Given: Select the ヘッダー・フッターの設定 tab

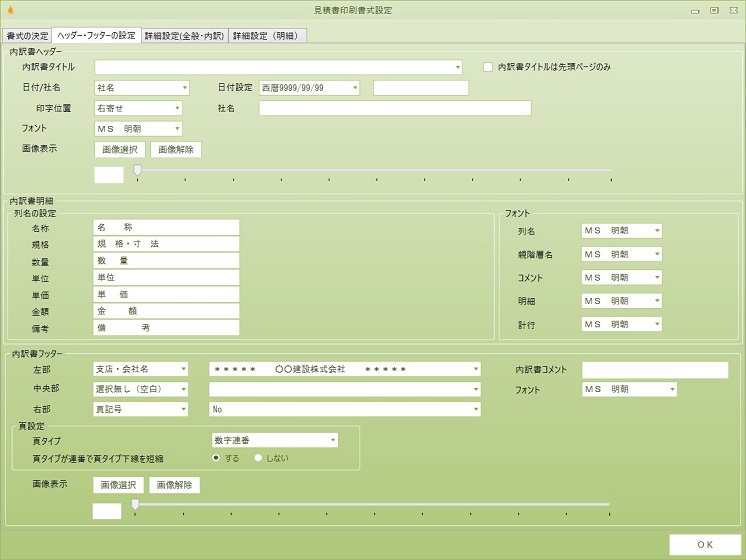Looking at the screenshot, I should pos(96,35).
